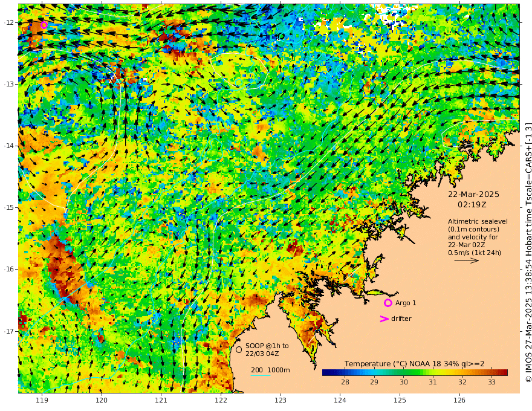Click latitude axis label -15
Screen dimensions: 532x411
tap(10, 207)
